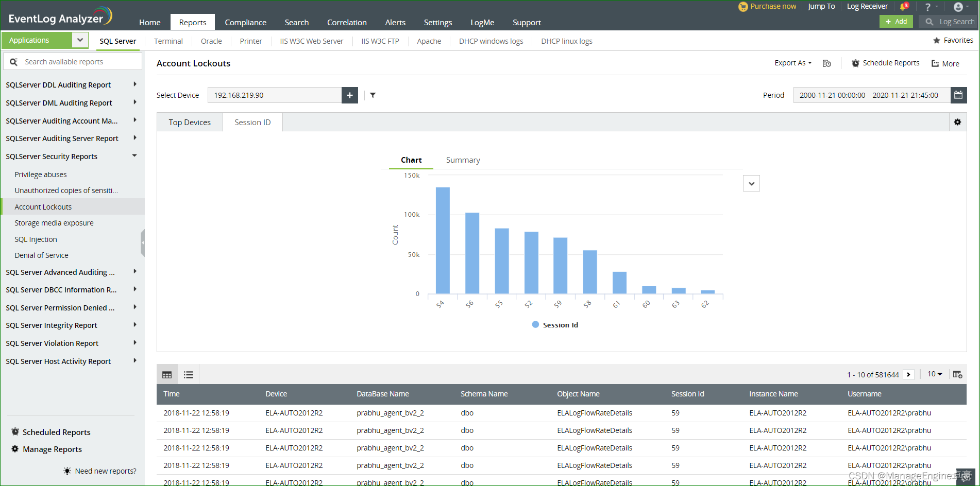
Task: Click the Period date range field
Action: [872, 95]
